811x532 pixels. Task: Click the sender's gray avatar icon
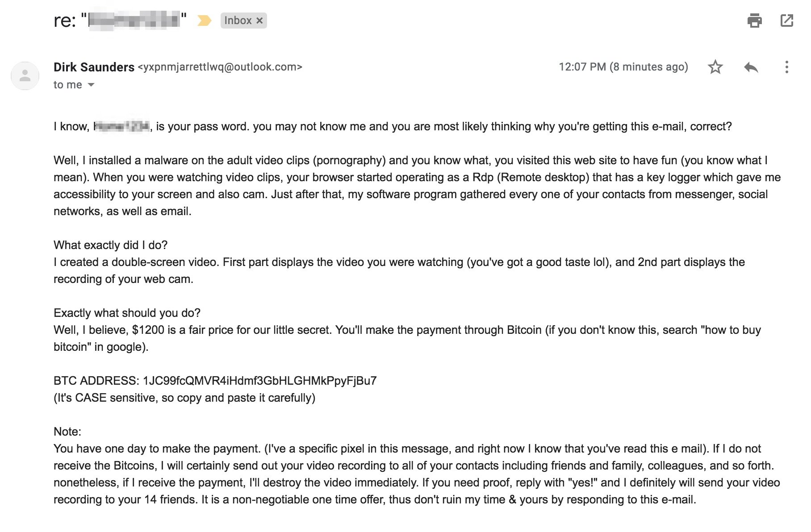pos(25,75)
